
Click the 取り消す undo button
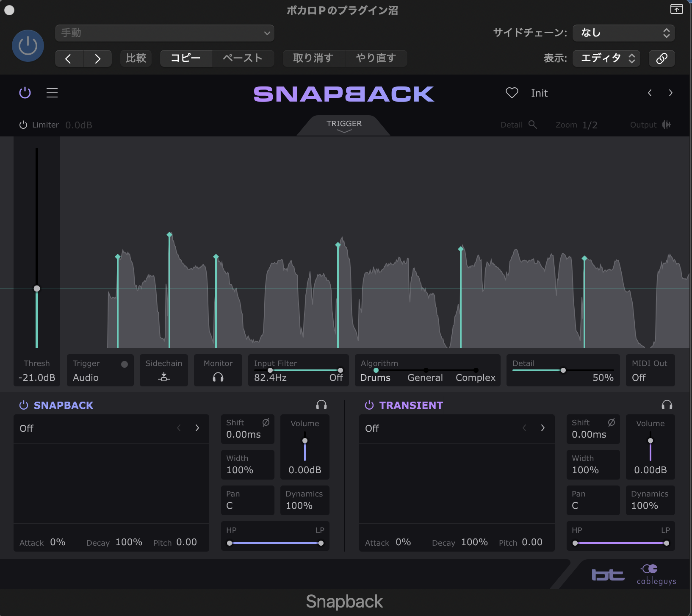pos(313,58)
